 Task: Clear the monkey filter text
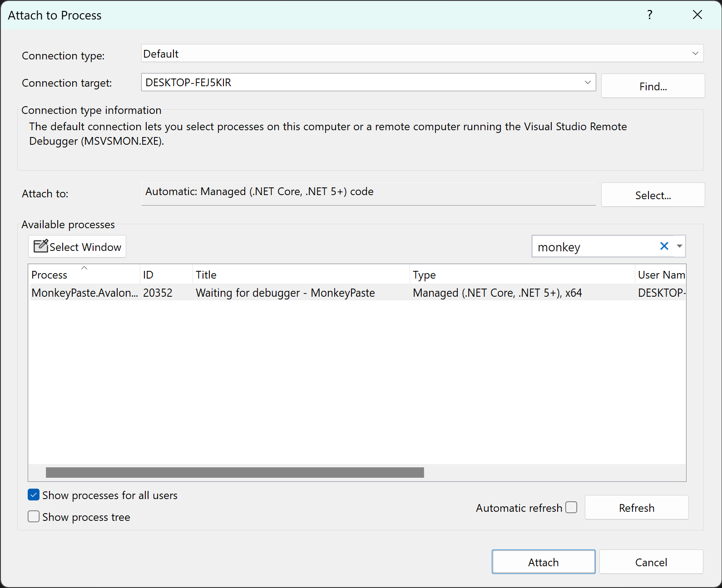(x=664, y=246)
